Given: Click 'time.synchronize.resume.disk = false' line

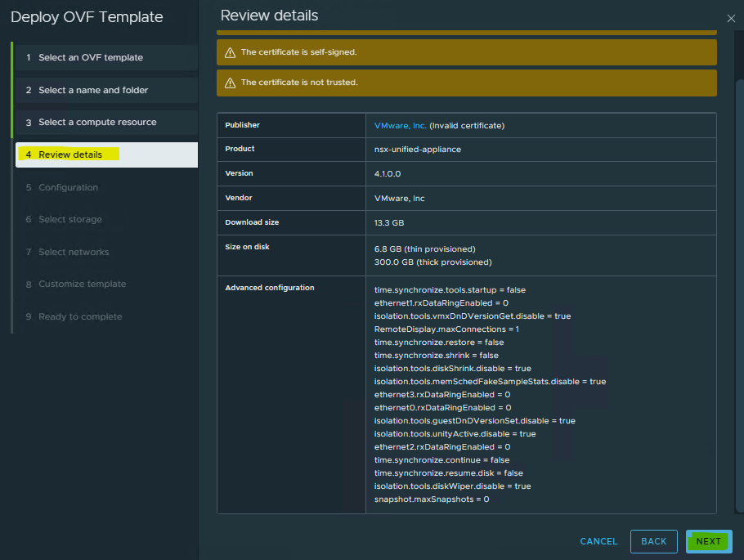Looking at the screenshot, I should tap(448, 473).
